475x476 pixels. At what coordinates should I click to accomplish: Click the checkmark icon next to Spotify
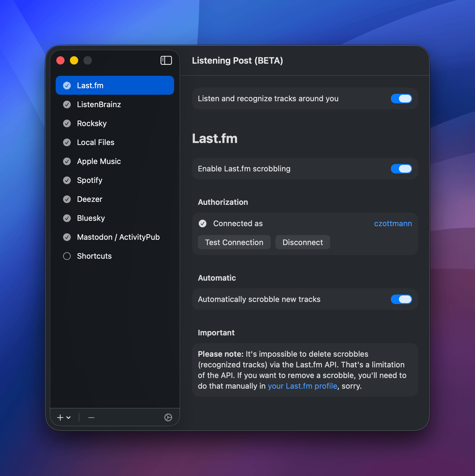click(67, 180)
